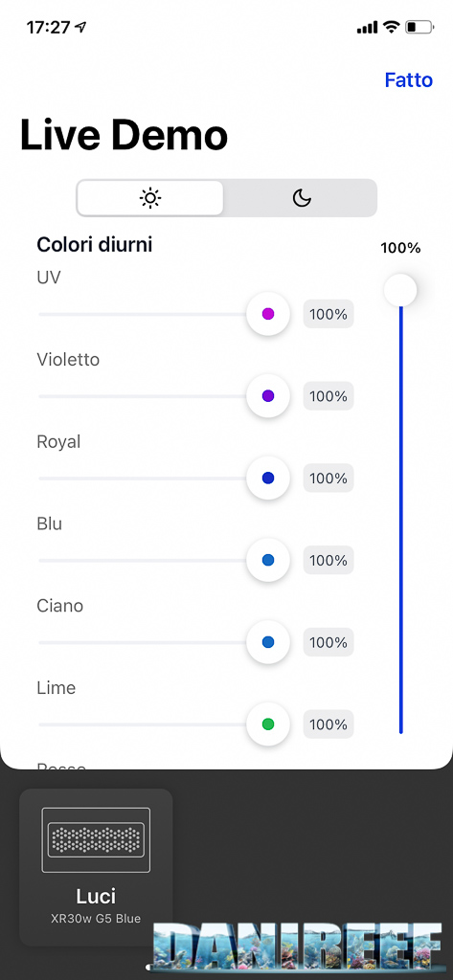
Task: Tap the battery indicator in status bar
Action: click(419, 28)
